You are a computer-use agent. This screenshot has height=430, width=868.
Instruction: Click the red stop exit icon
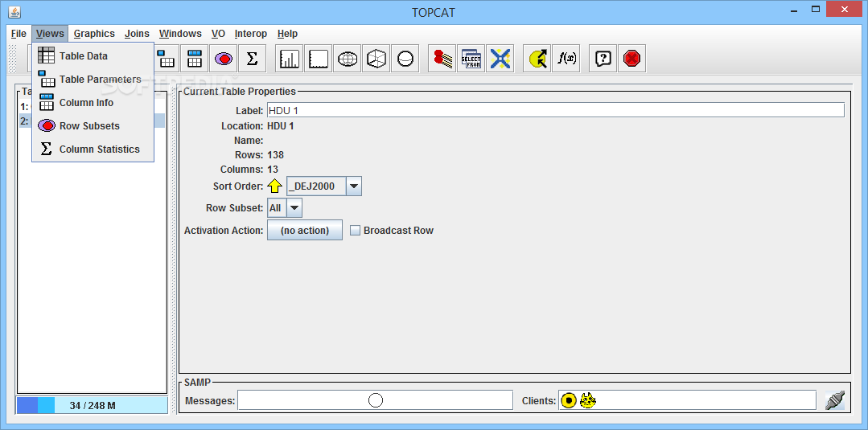(631, 59)
